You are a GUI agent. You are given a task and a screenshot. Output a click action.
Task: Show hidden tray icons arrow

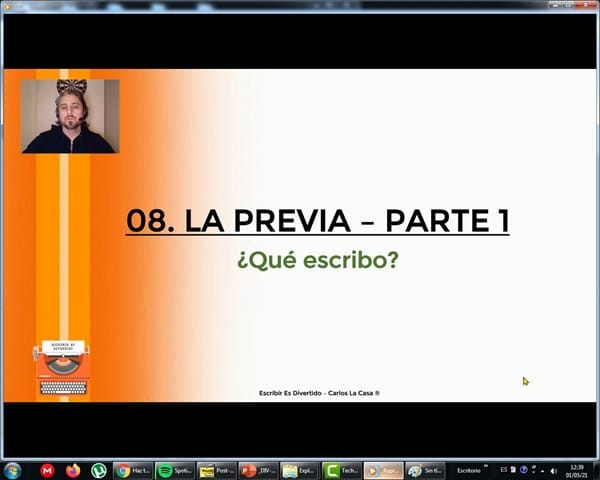tap(542, 471)
